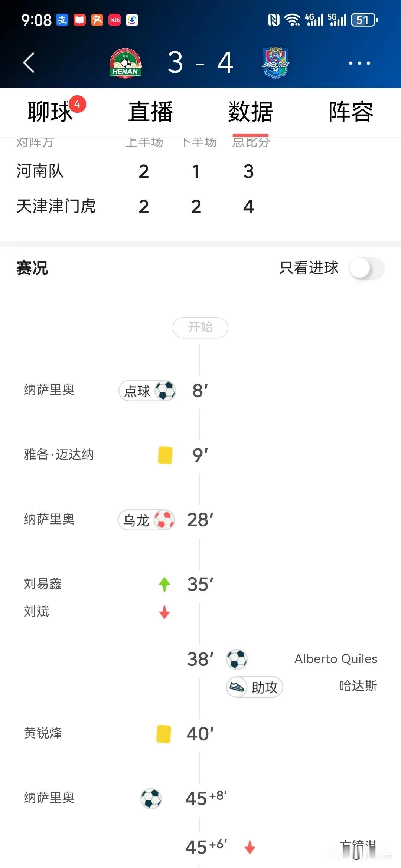The height and width of the screenshot is (868, 401).
Task: Tap the yellow card at 40'
Action: click(x=164, y=734)
